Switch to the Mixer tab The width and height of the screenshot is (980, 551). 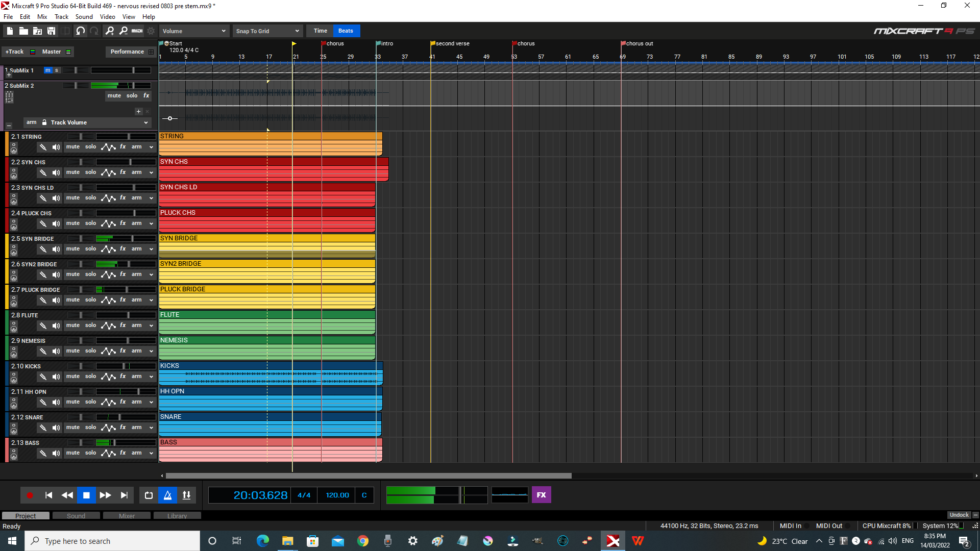coord(127,516)
